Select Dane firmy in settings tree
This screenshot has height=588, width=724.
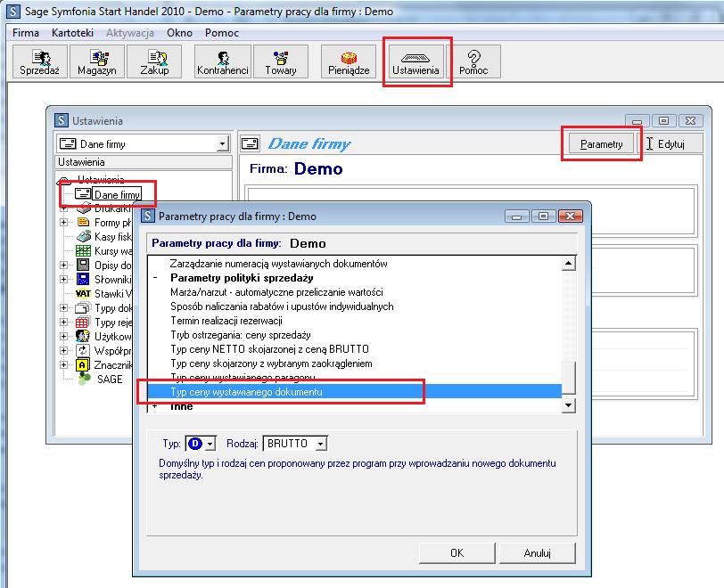pos(117,195)
